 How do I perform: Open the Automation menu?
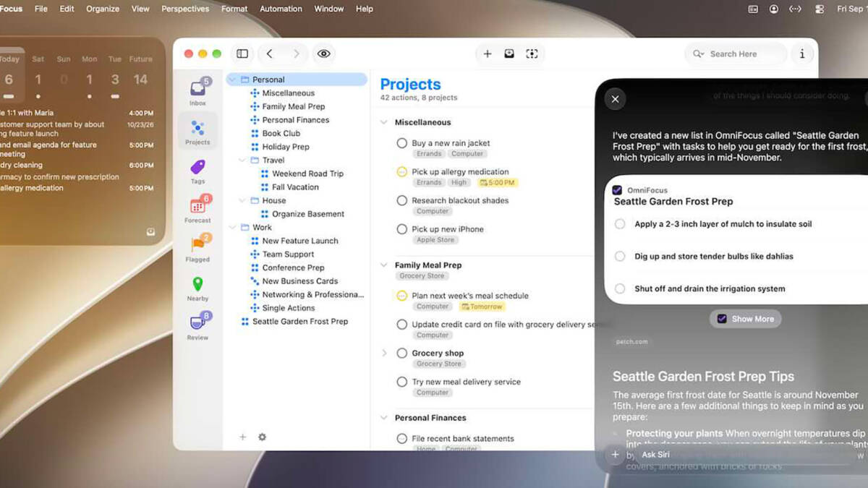tap(281, 9)
